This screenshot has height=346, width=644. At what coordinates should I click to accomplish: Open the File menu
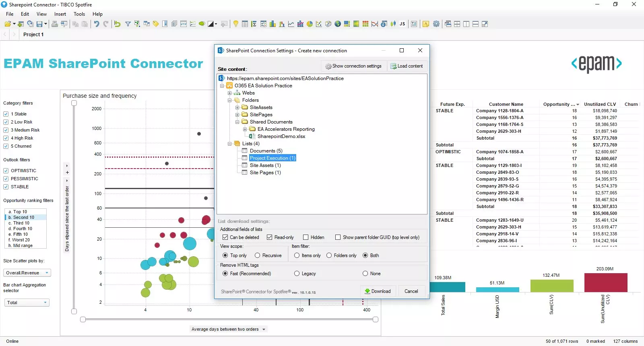pos(10,14)
